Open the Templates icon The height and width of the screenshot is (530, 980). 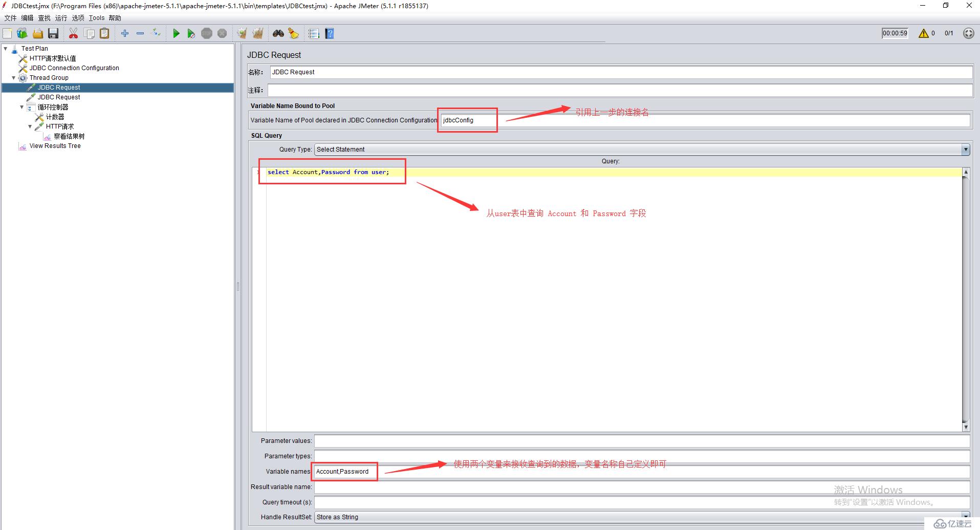point(22,33)
